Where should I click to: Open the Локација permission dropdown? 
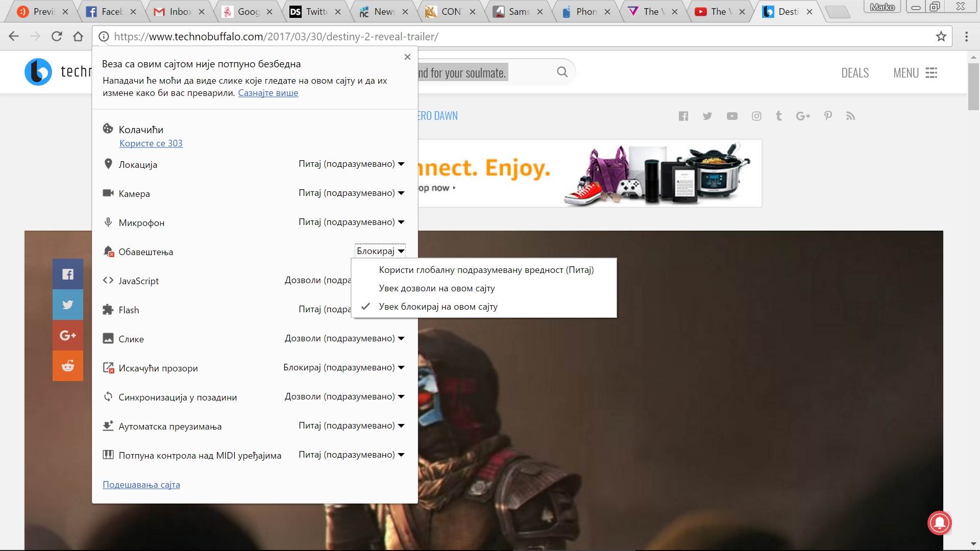[351, 164]
